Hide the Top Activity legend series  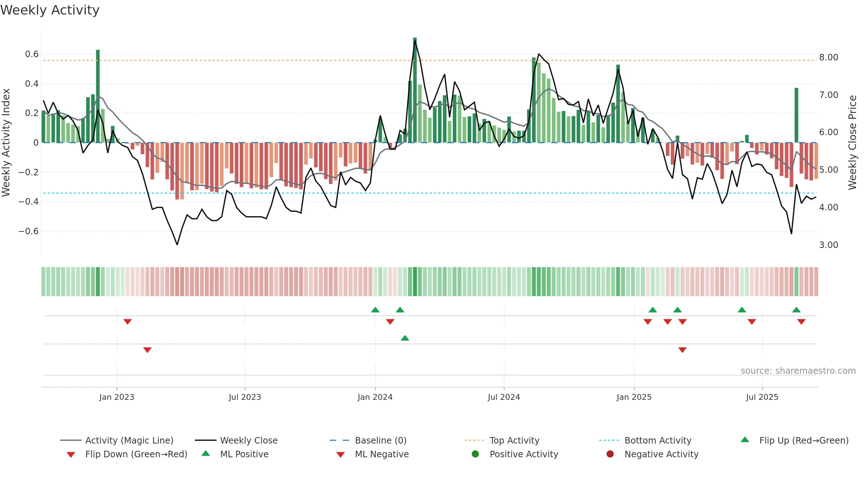point(502,440)
